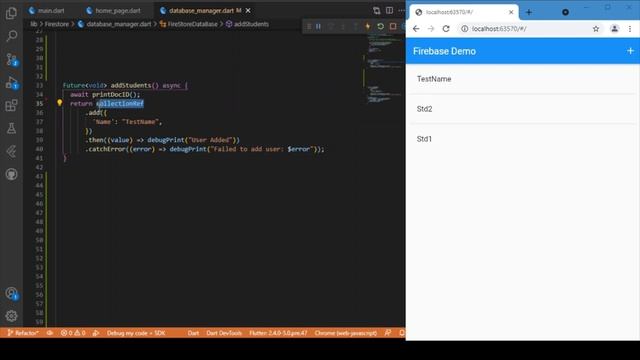Open lib breadcrumb segment

coord(33,24)
